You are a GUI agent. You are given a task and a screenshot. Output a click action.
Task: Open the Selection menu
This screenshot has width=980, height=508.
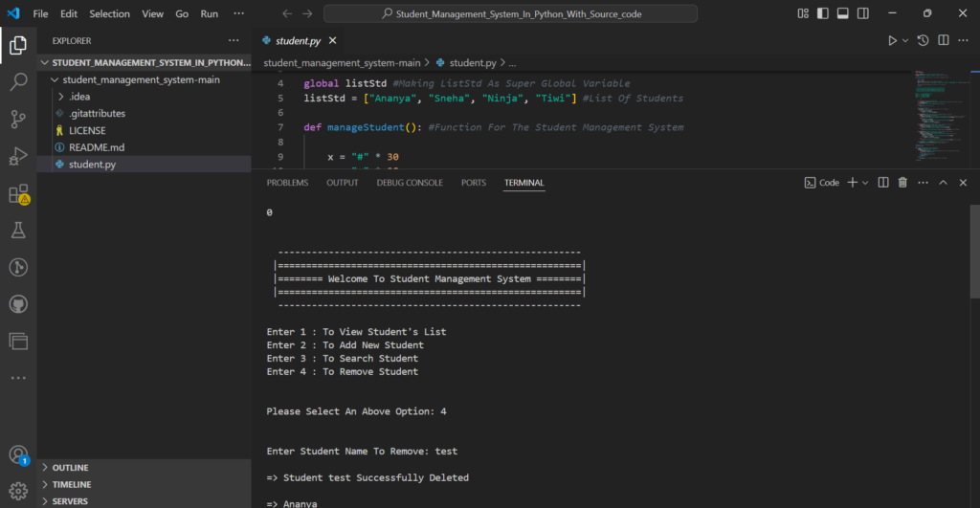point(109,13)
